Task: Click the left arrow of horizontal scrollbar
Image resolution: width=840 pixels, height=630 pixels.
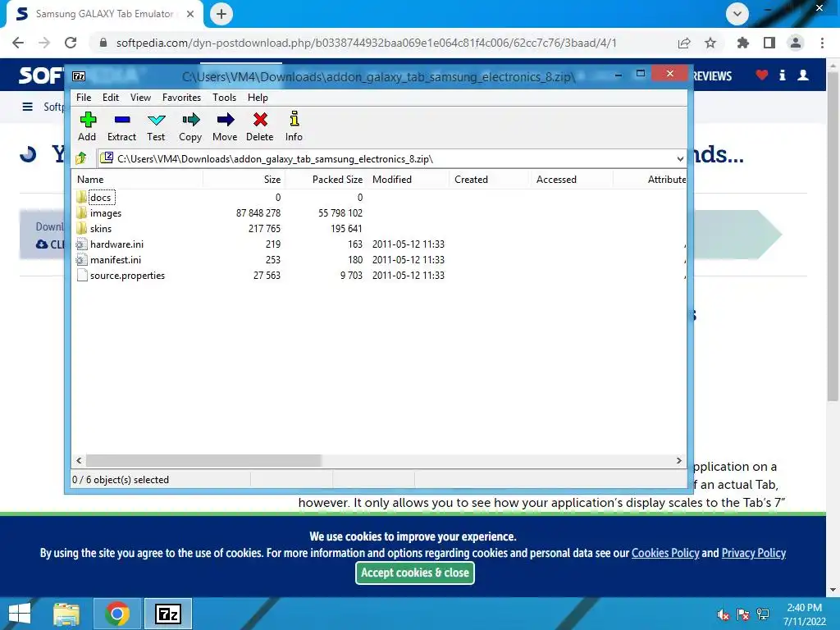Action: click(79, 461)
